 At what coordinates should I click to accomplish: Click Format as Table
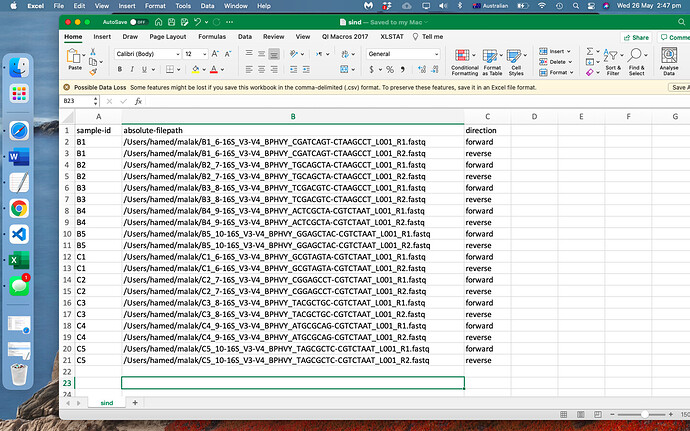tap(492, 60)
